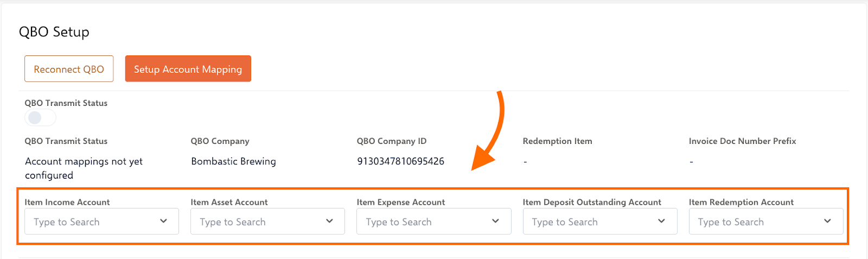Image resolution: width=868 pixels, height=259 pixels.
Task: Click the QBO Company column label
Action: point(220,141)
